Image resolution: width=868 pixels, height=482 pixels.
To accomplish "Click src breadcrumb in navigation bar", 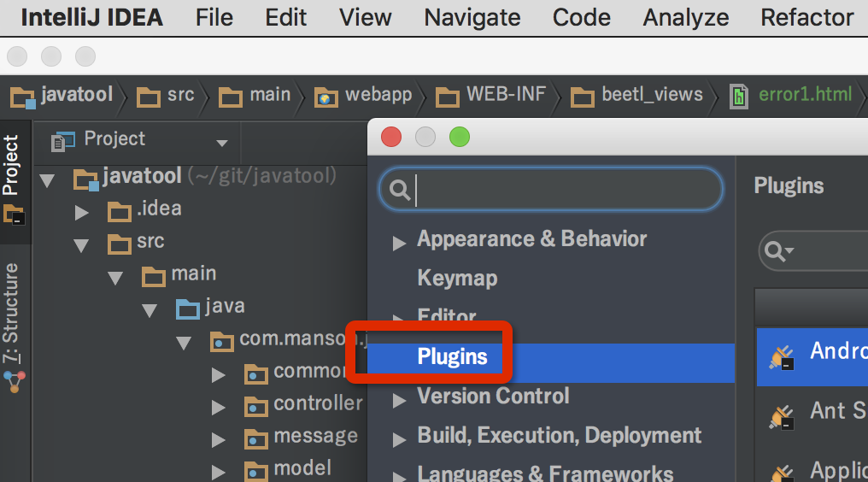I will 180,95.
